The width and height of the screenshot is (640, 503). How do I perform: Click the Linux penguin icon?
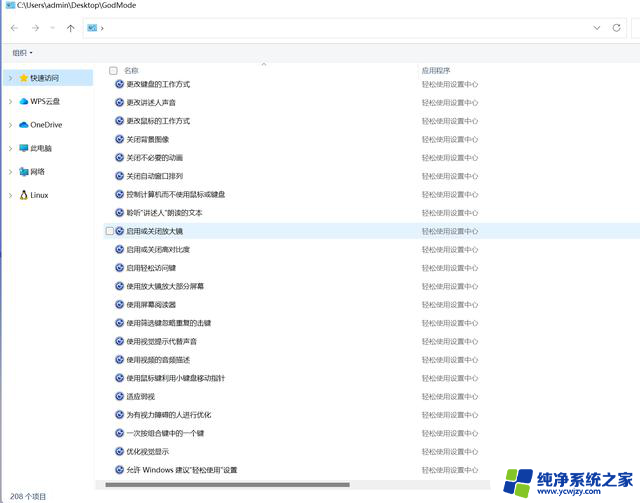[x=24, y=195]
